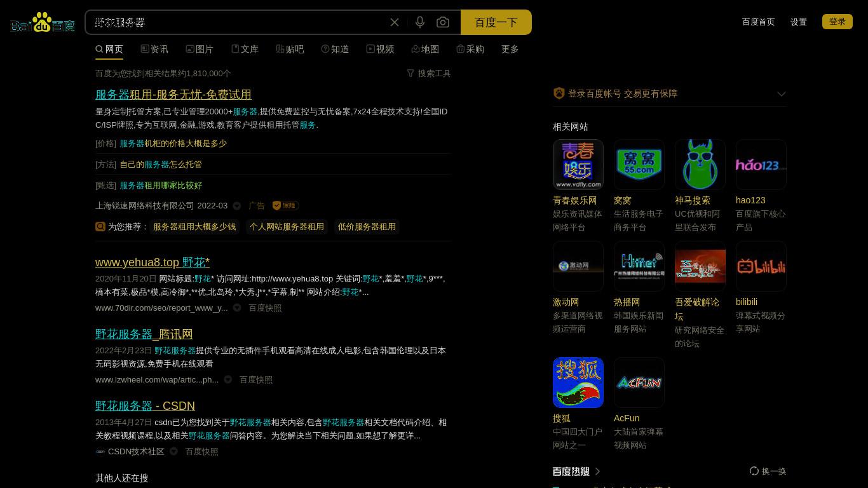Expand dropdown beside www.lzwheel.com URL
The width and height of the screenshot is (868, 488).
(x=228, y=379)
